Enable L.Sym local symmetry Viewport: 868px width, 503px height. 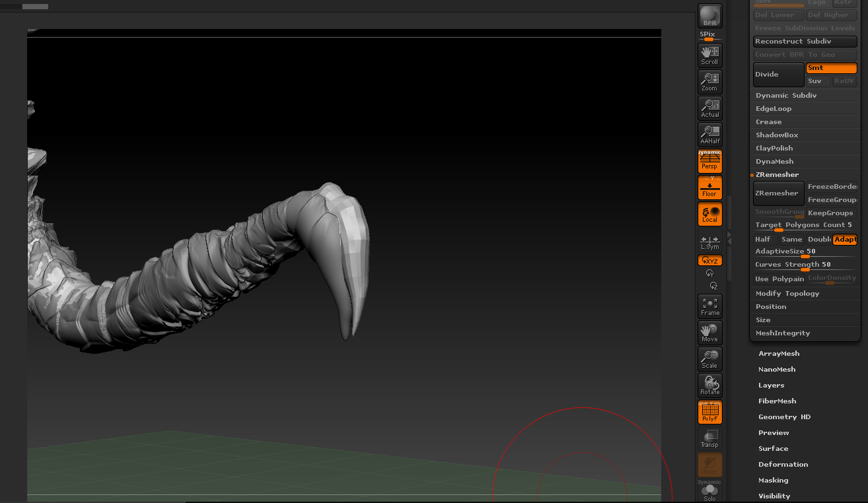click(x=710, y=243)
